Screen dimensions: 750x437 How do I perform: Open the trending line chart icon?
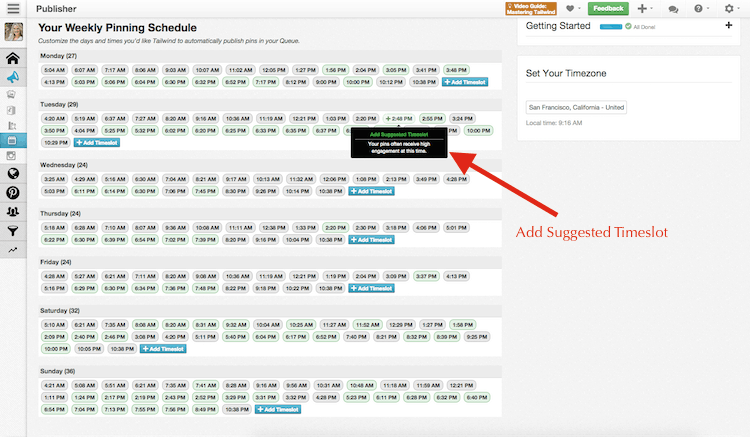pos(13,250)
